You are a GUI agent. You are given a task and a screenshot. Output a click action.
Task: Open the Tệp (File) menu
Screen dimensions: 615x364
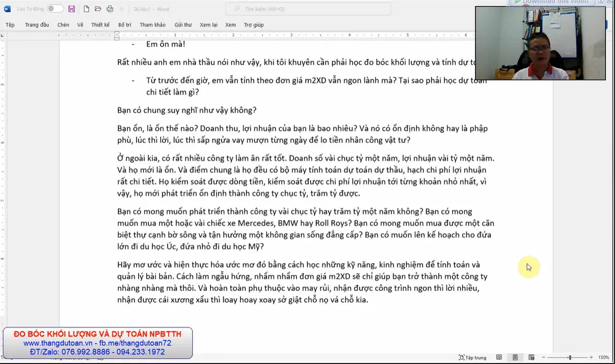(x=10, y=25)
